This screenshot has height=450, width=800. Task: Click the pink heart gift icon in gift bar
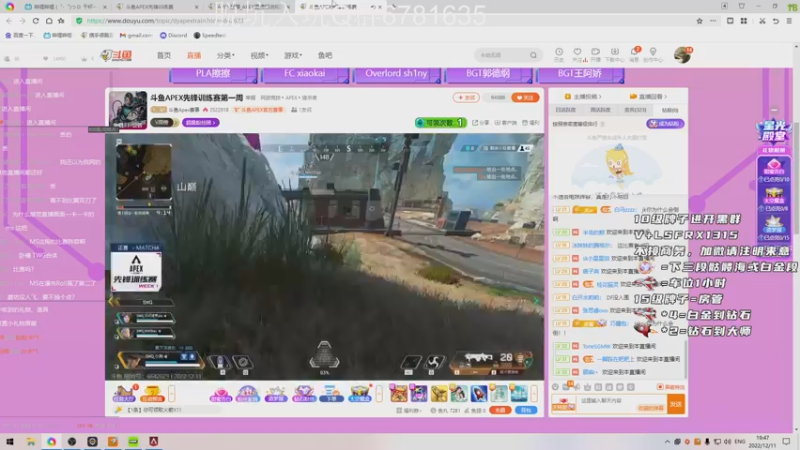220,394
